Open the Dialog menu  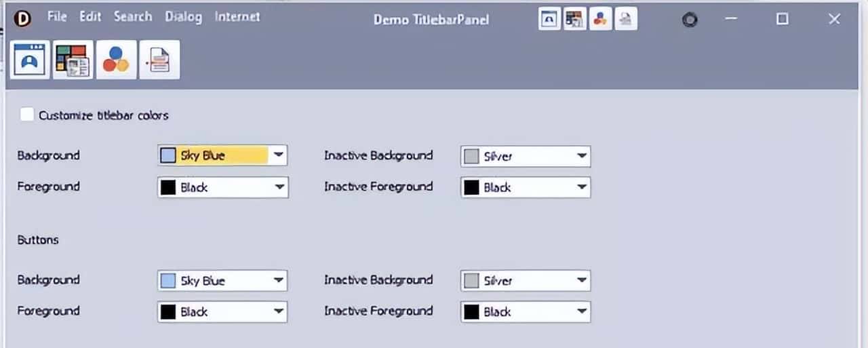coord(183,17)
